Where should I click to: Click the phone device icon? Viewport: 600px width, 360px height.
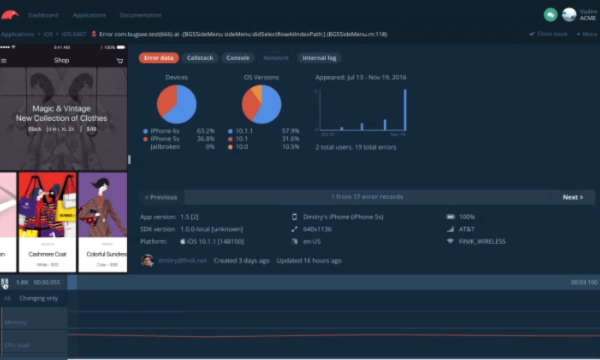(x=294, y=217)
